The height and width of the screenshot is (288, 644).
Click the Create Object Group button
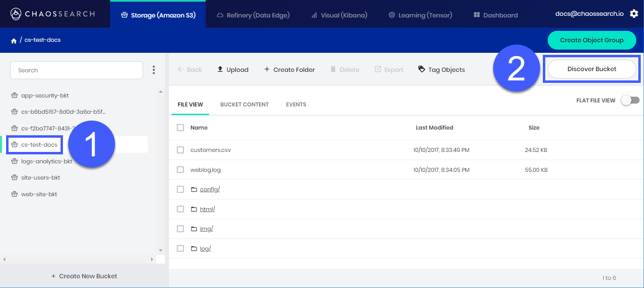(592, 40)
